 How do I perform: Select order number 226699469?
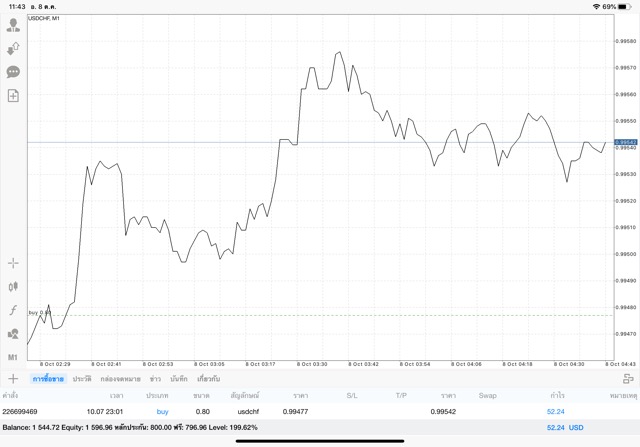pyautogui.click(x=20, y=411)
